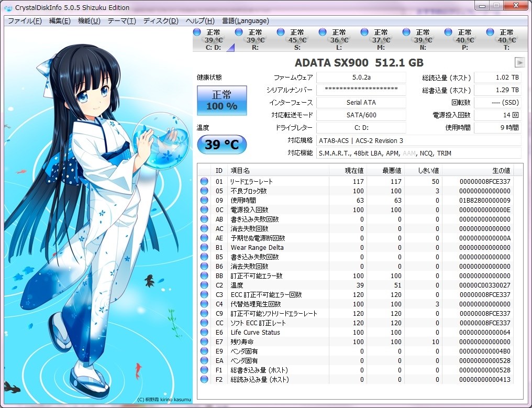Image resolution: width=532 pixels, height=408 pixels.
Task: Click the Shizuku character illustration
Action: click(x=98, y=215)
